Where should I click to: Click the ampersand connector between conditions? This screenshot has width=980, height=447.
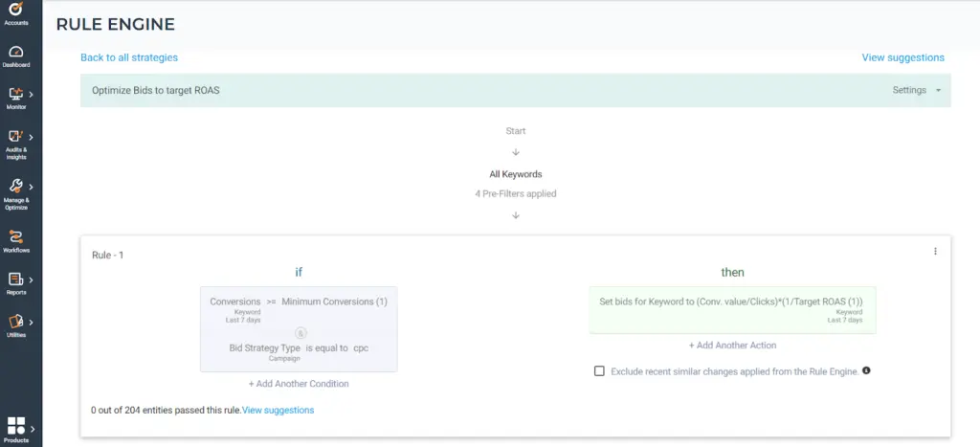point(300,333)
